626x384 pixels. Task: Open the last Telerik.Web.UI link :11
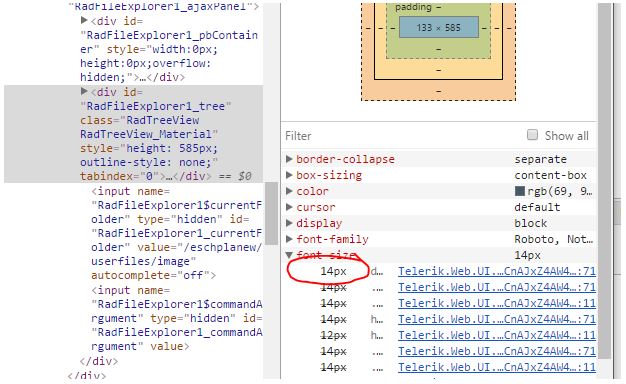pos(497,367)
